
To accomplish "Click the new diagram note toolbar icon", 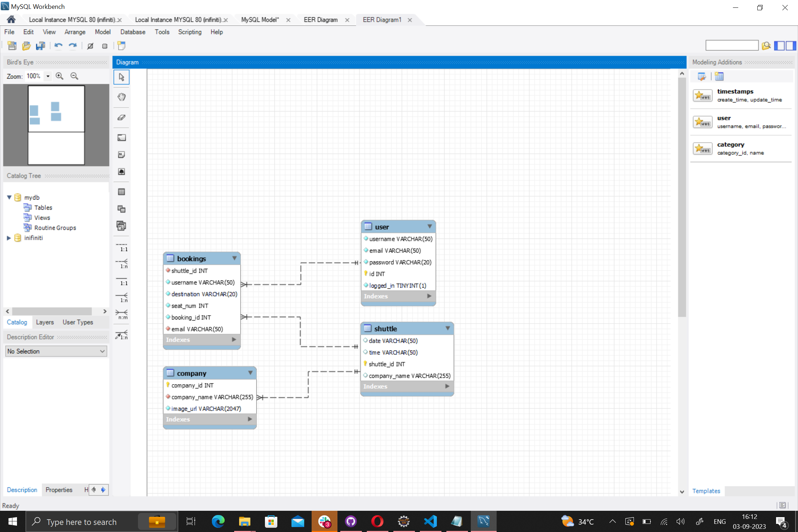I will (x=121, y=46).
